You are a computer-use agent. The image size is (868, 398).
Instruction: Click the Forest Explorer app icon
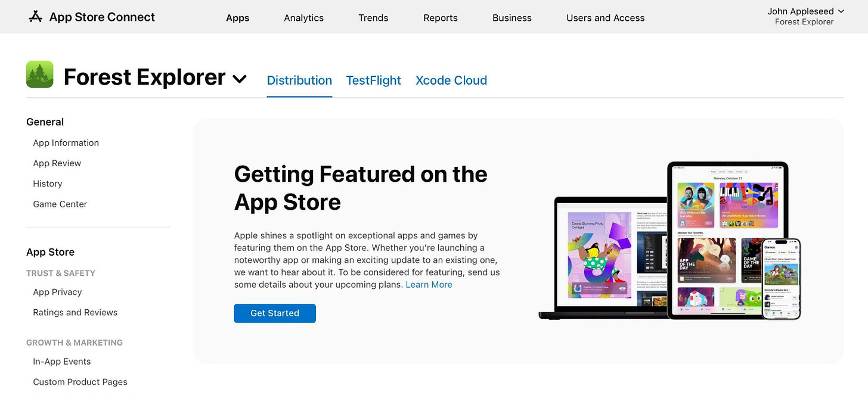pos(40,74)
